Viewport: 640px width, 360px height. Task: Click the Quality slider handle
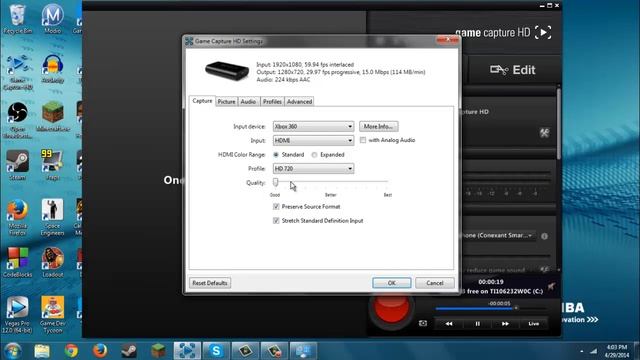click(x=276, y=182)
